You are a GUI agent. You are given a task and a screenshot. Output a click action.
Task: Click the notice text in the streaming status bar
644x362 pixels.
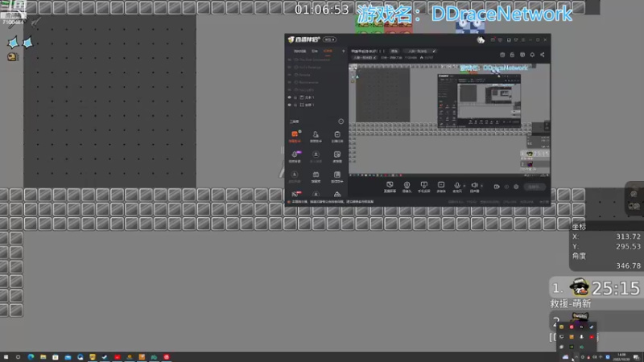tap(332, 202)
